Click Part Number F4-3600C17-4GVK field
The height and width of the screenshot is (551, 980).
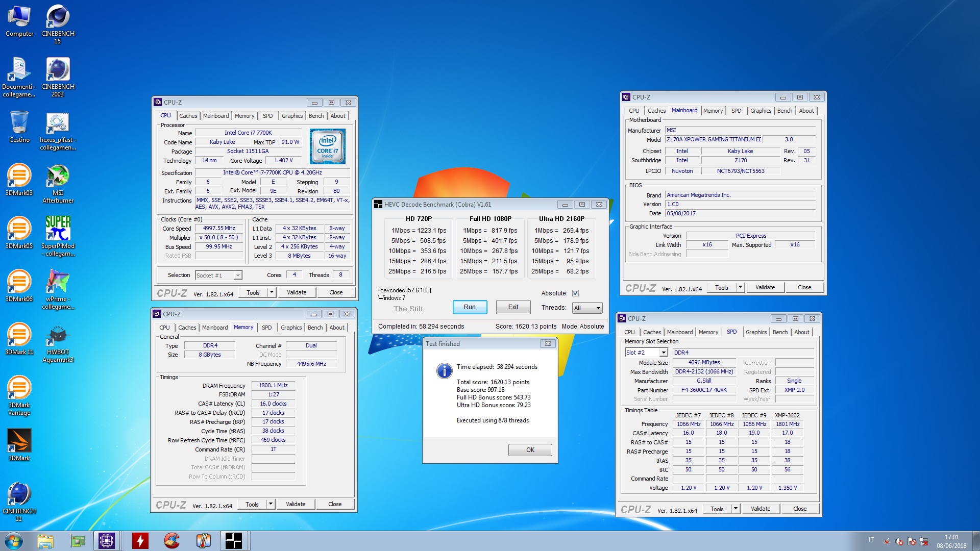pyautogui.click(x=704, y=390)
